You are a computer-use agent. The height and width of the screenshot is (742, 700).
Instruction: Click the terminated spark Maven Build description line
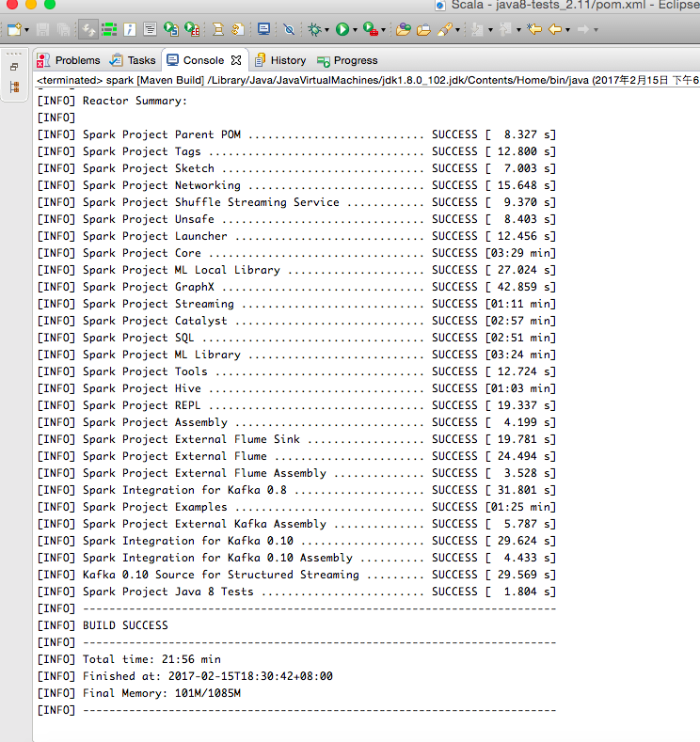click(x=368, y=81)
